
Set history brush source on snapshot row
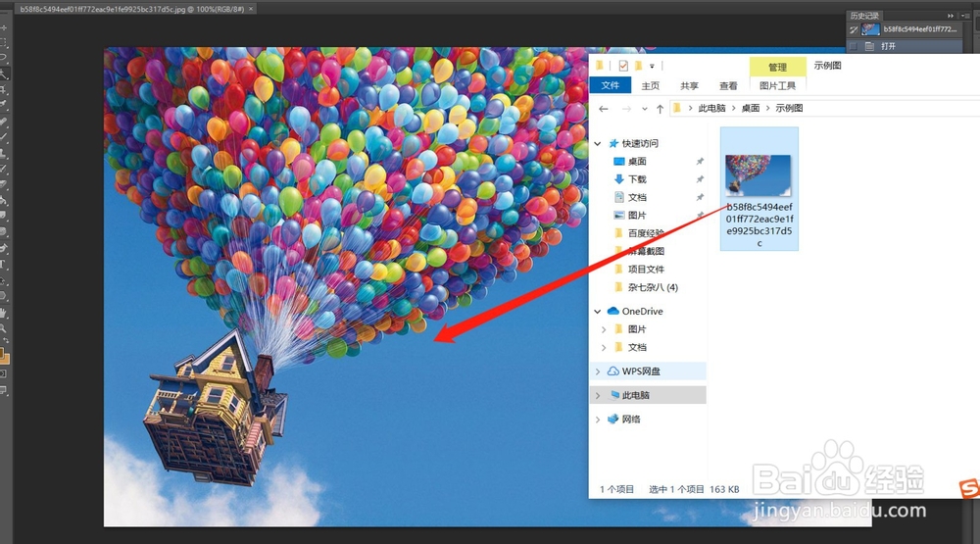[x=854, y=29]
